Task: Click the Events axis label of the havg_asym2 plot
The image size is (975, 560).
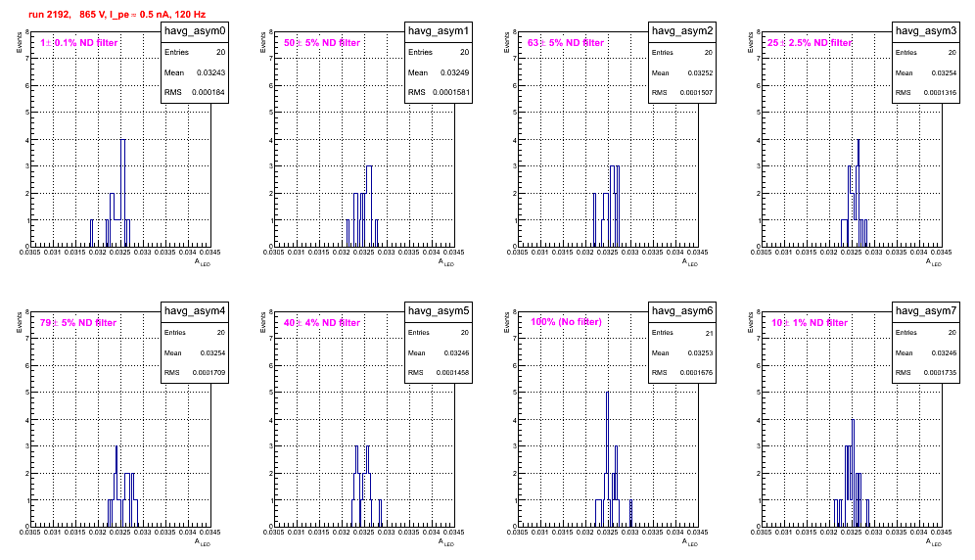Action: click(506, 43)
